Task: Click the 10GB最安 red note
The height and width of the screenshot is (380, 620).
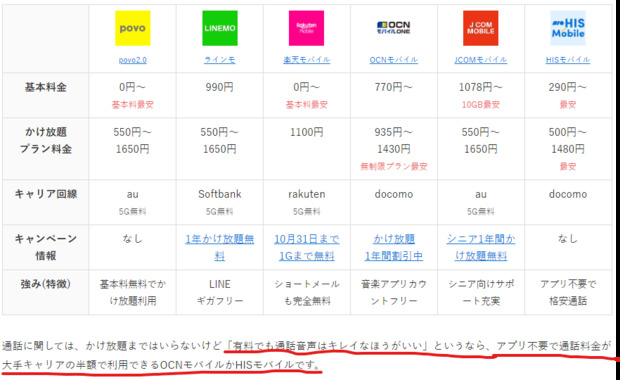Action: 480,105
